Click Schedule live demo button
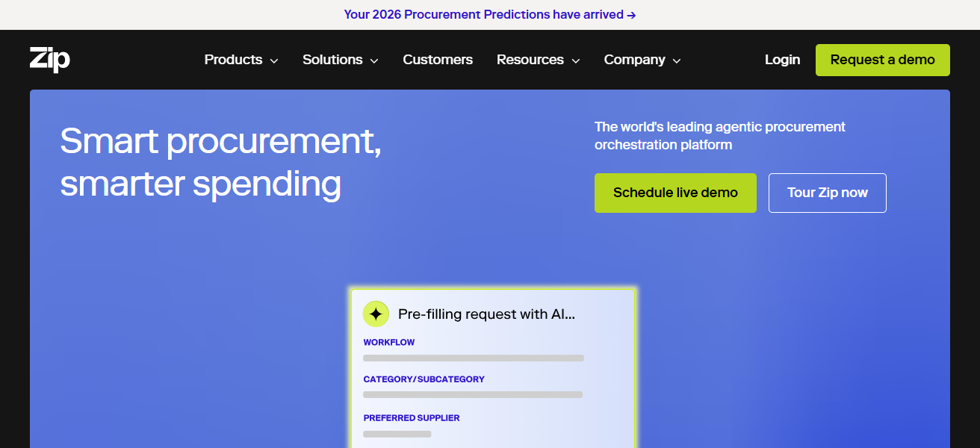 tap(675, 193)
